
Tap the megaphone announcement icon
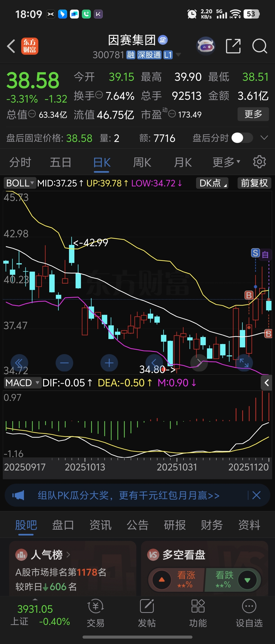(x=18, y=495)
